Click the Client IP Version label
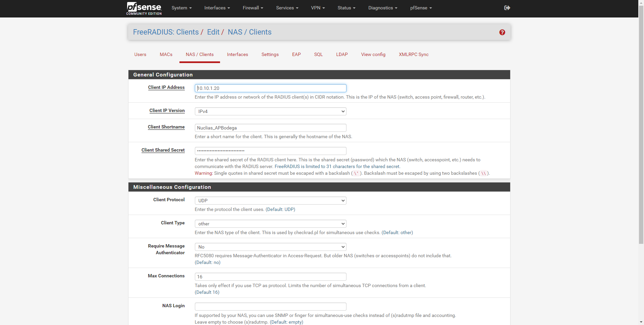Image resolution: width=644 pixels, height=325 pixels. tap(167, 110)
